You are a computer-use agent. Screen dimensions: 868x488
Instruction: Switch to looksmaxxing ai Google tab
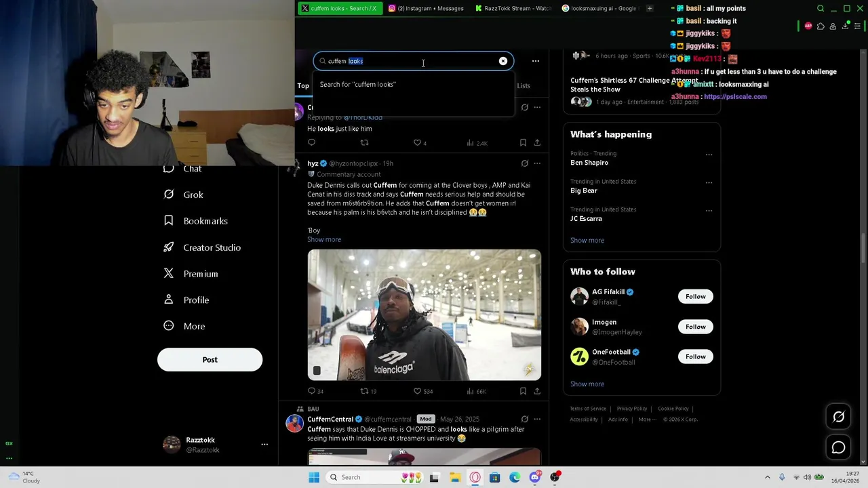(x=599, y=8)
